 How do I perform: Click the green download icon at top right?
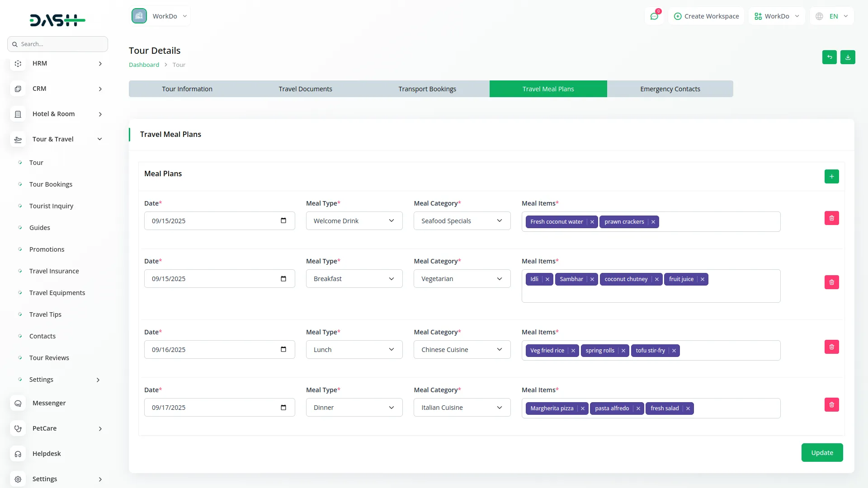point(848,57)
